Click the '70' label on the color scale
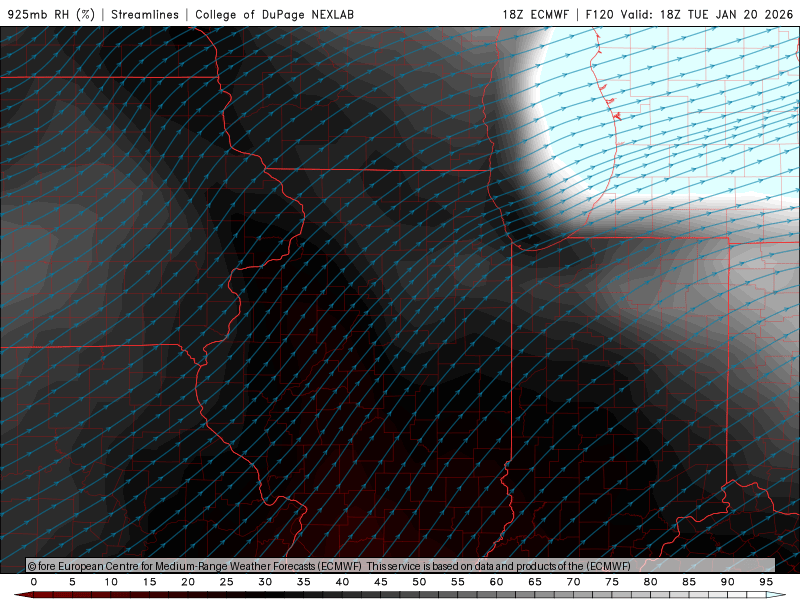Image resolution: width=800 pixels, height=600 pixels. coord(573,582)
